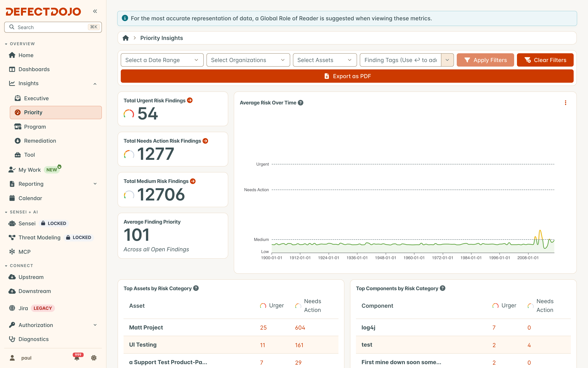Screen dimensions: 588x368
Task: Open Upstream connect page
Action: click(x=53, y=277)
